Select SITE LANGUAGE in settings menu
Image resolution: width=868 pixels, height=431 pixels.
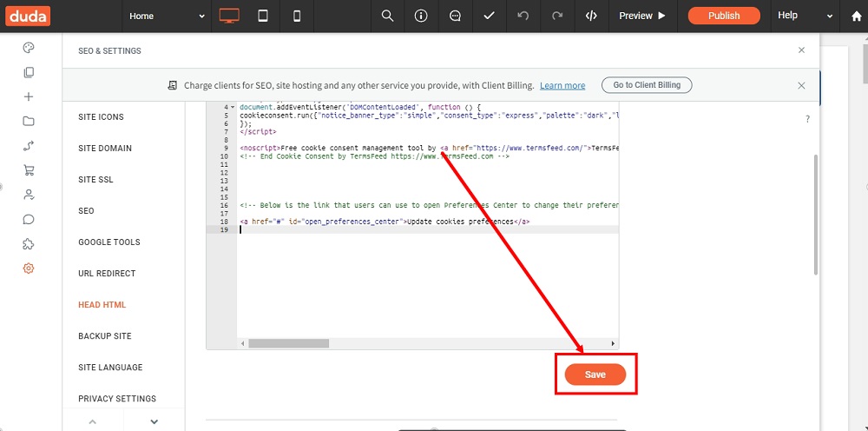[110, 368]
